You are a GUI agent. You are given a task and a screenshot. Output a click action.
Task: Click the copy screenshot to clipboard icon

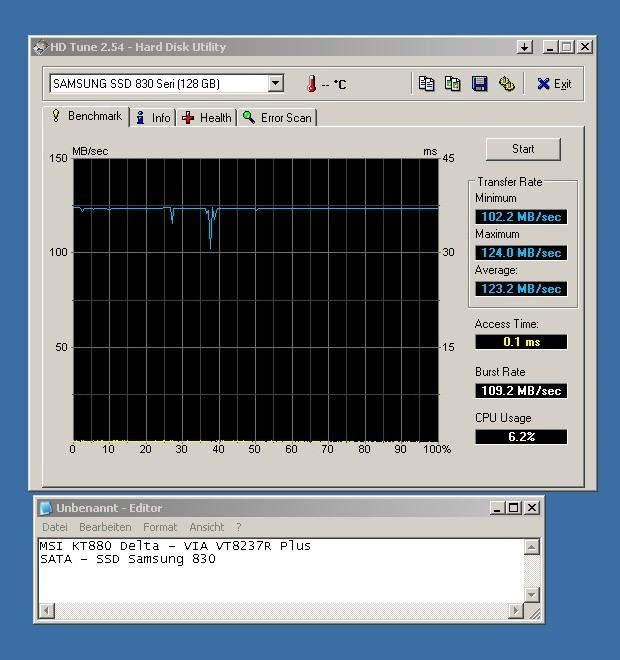(x=452, y=83)
